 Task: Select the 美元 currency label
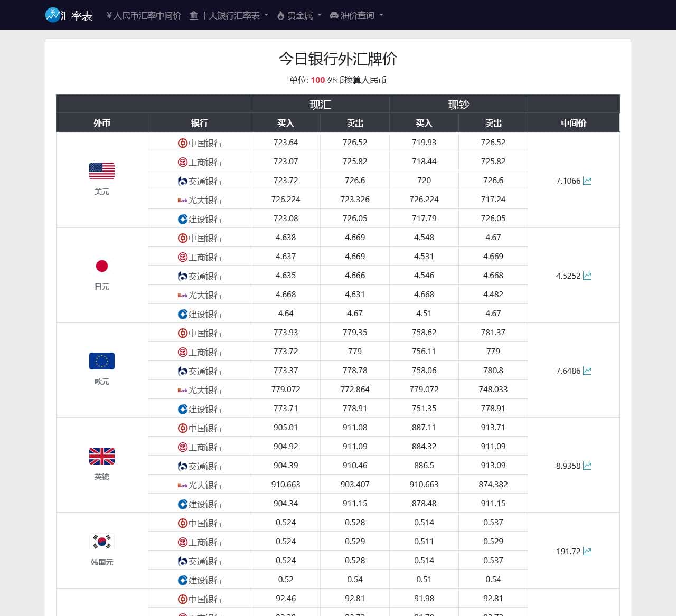point(102,192)
